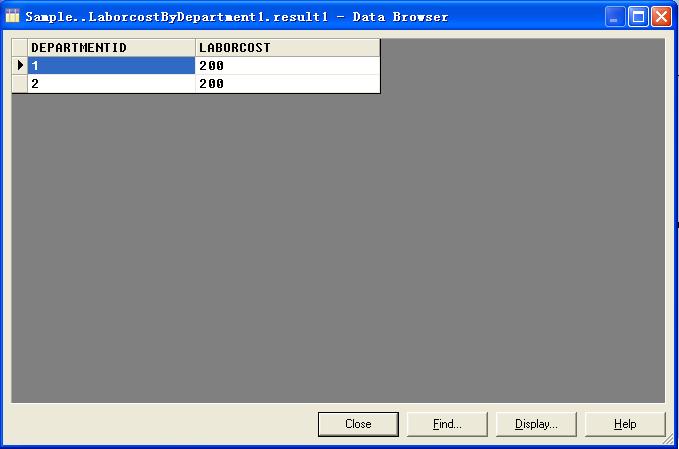Select the DEPARTMENTID column header
This screenshot has width=679, height=449.
(x=111, y=48)
